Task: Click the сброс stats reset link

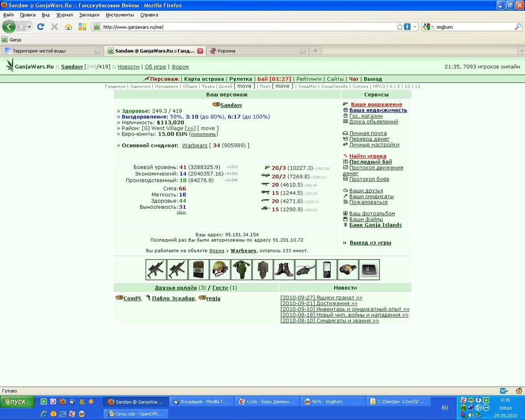Action: point(181,212)
